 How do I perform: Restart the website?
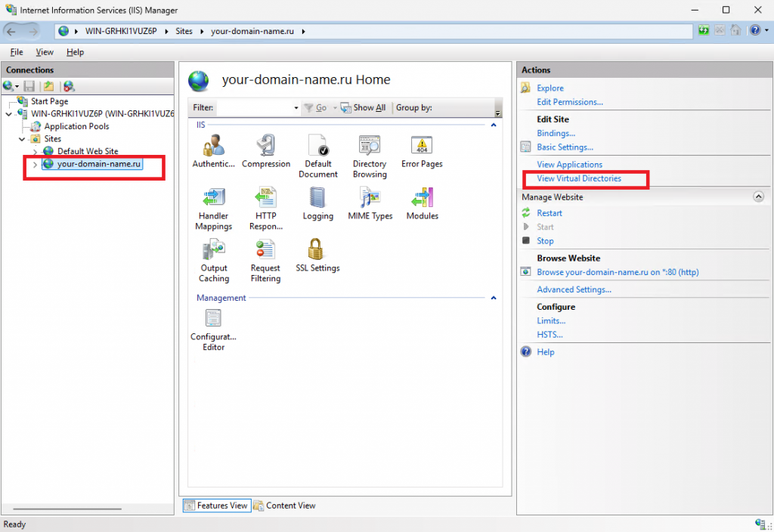coord(550,213)
